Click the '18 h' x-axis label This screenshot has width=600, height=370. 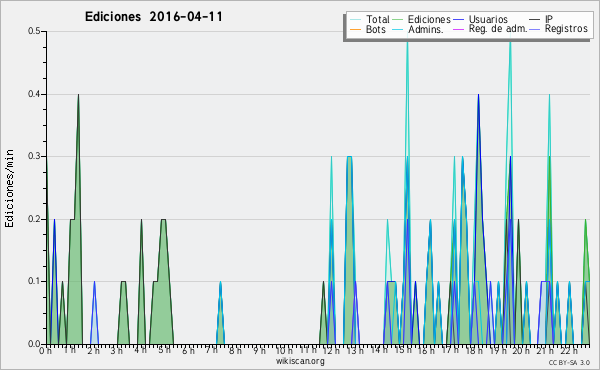(x=474, y=351)
